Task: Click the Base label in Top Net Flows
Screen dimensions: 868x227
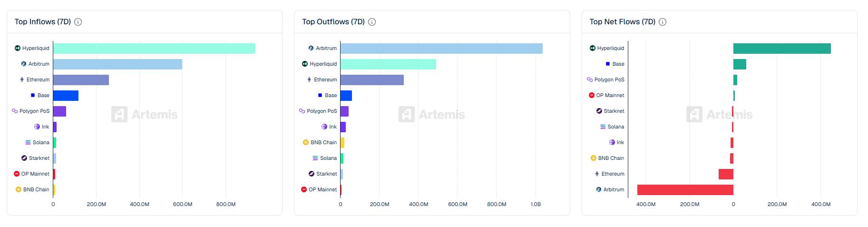Action: tap(618, 64)
